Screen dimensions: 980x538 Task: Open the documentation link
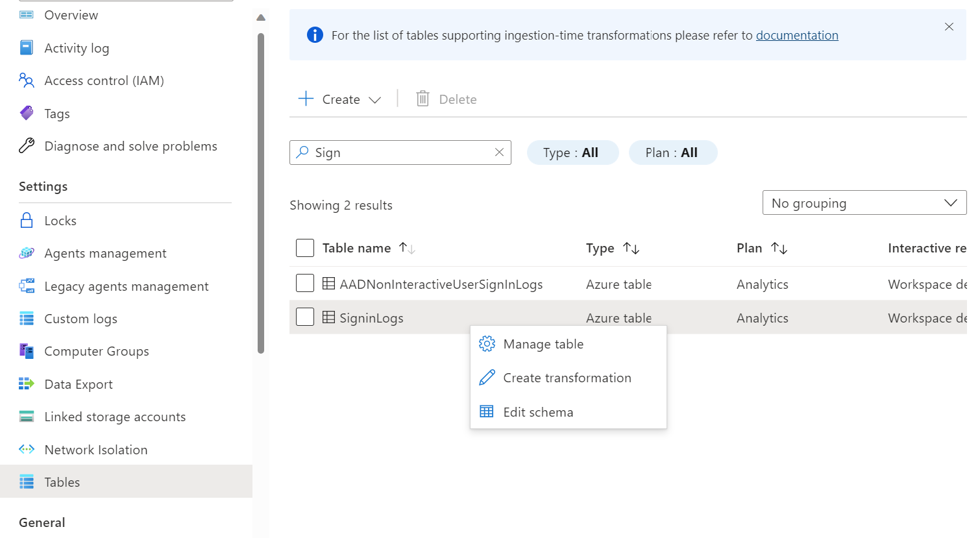pyautogui.click(x=797, y=35)
